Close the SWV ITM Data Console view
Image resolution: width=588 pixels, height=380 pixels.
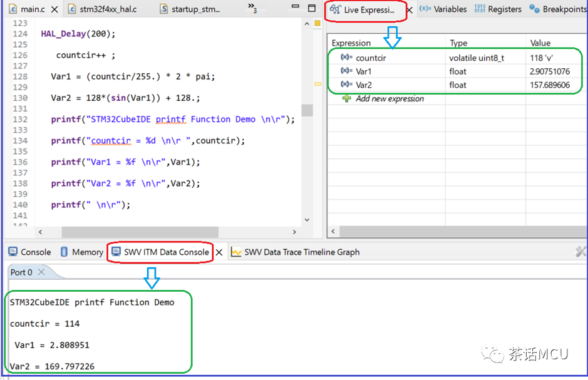pyautogui.click(x=219, y=252)
